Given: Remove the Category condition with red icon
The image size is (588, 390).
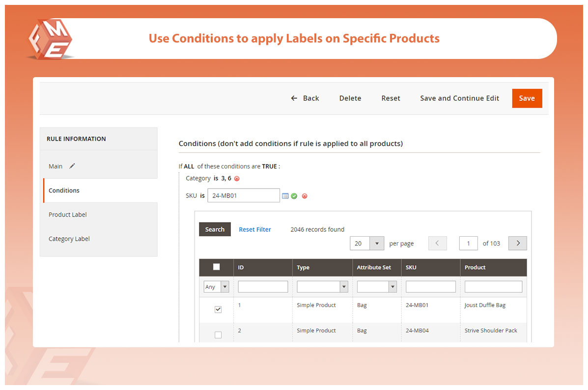Looking at the screenshot, I should [x=237, y=179].
